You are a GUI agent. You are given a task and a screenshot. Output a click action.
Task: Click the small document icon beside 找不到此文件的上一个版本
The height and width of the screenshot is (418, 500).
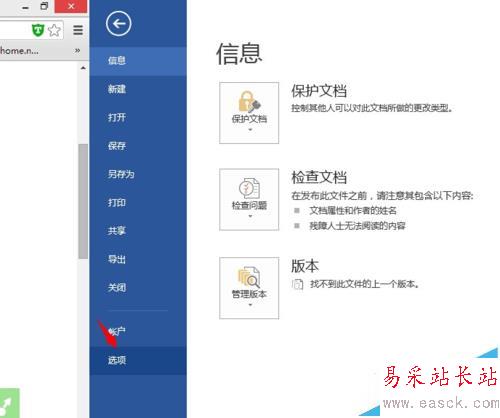point(297,284)
